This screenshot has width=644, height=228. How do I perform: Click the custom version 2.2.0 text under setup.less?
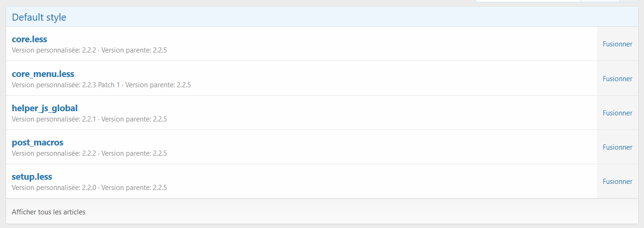coord(89,188)
